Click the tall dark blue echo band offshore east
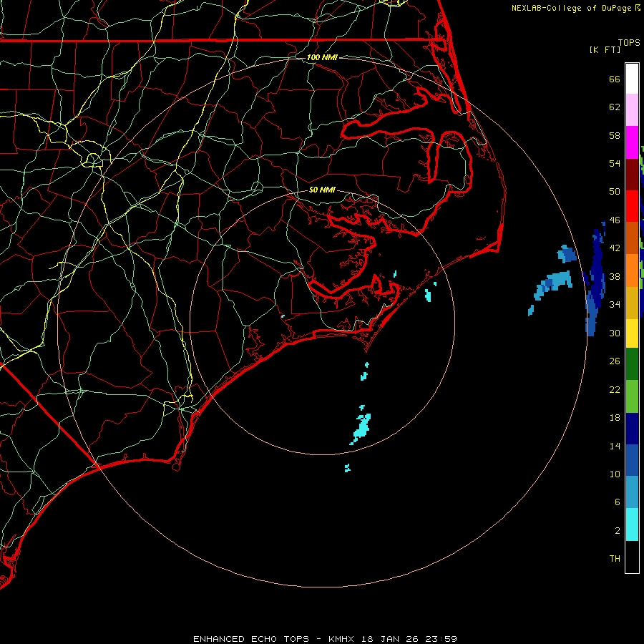The height and width of the screenshot is (644, 644). [596, 279]
